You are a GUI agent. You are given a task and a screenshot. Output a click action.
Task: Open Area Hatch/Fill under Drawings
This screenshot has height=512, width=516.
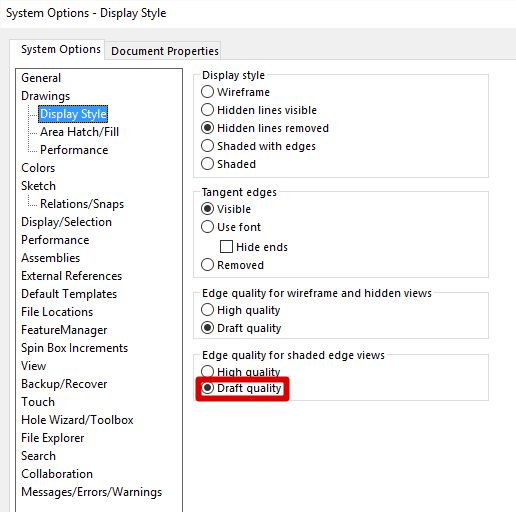coord(79,132)
